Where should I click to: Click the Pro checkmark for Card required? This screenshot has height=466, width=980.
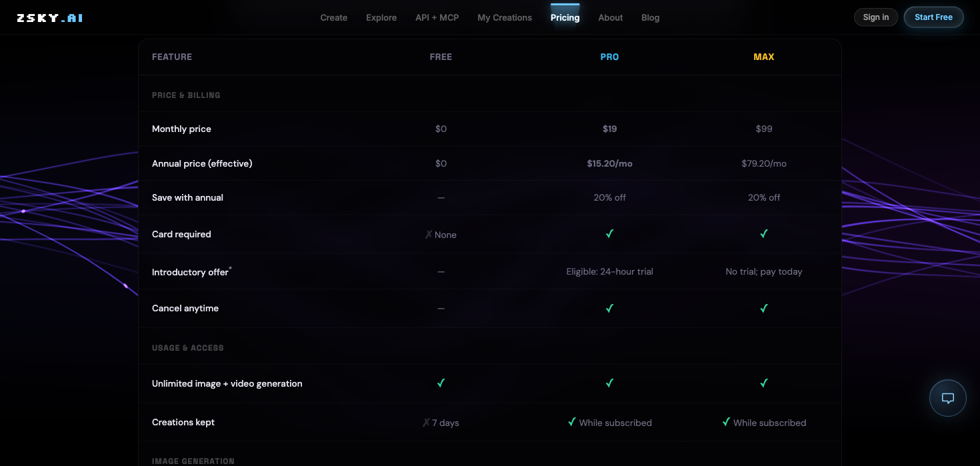click(x=609, y=234)
